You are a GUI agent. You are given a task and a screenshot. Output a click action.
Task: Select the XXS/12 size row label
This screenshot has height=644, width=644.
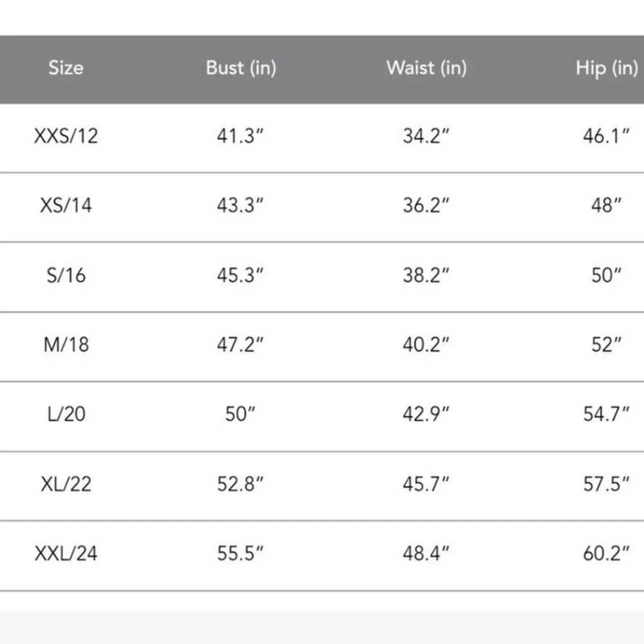(66, 137)
